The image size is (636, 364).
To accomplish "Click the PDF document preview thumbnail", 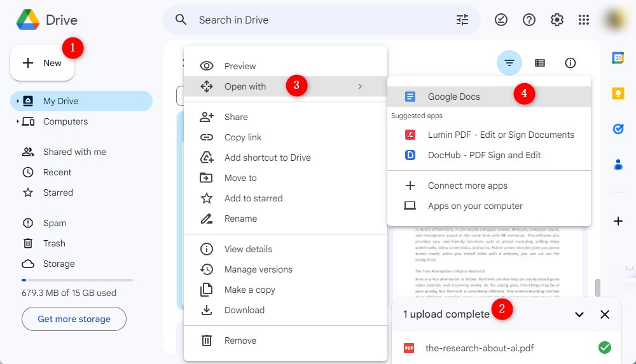I will (487, 262).
